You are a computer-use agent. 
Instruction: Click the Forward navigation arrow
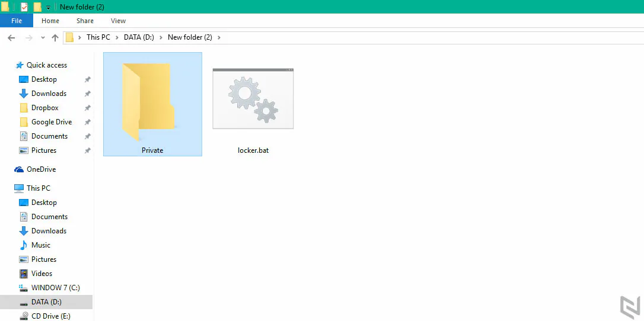pos(28,38)
